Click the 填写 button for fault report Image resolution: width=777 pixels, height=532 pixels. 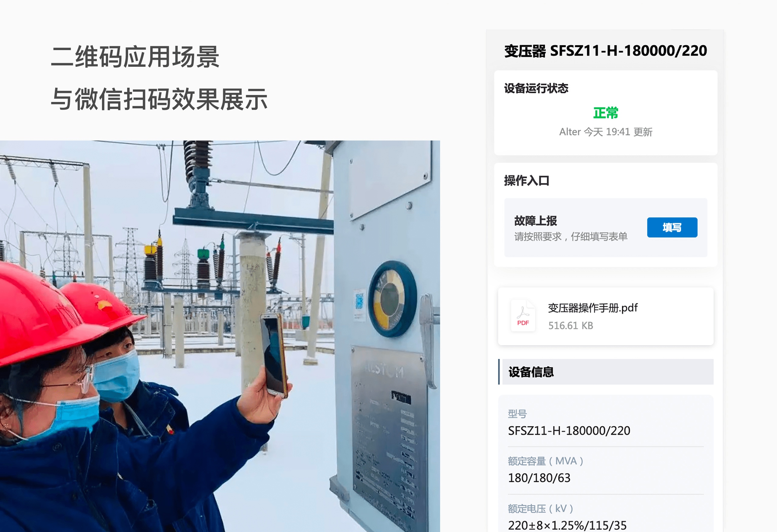pyautogui.click(x=672, y=227)
